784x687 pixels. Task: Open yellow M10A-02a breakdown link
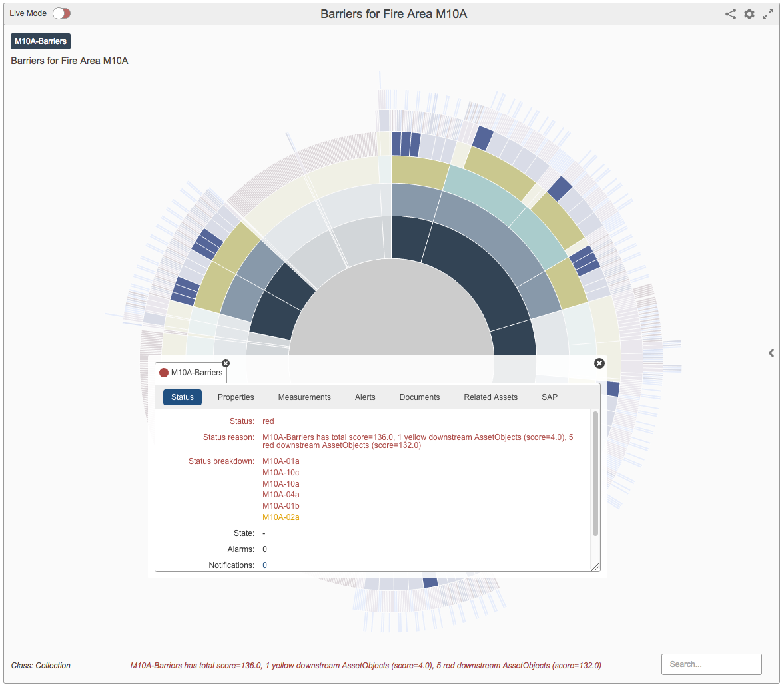(281, 517)
